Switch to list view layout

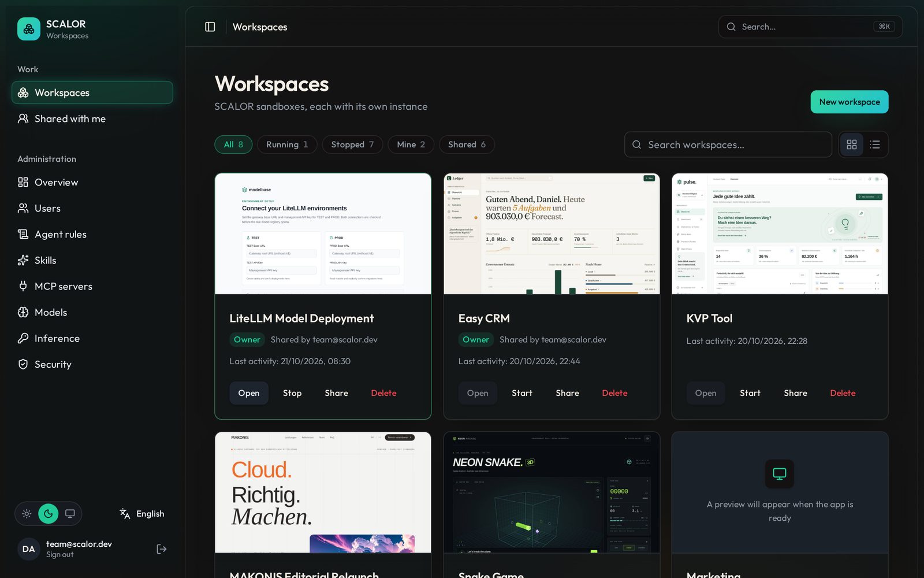[875, 144]
